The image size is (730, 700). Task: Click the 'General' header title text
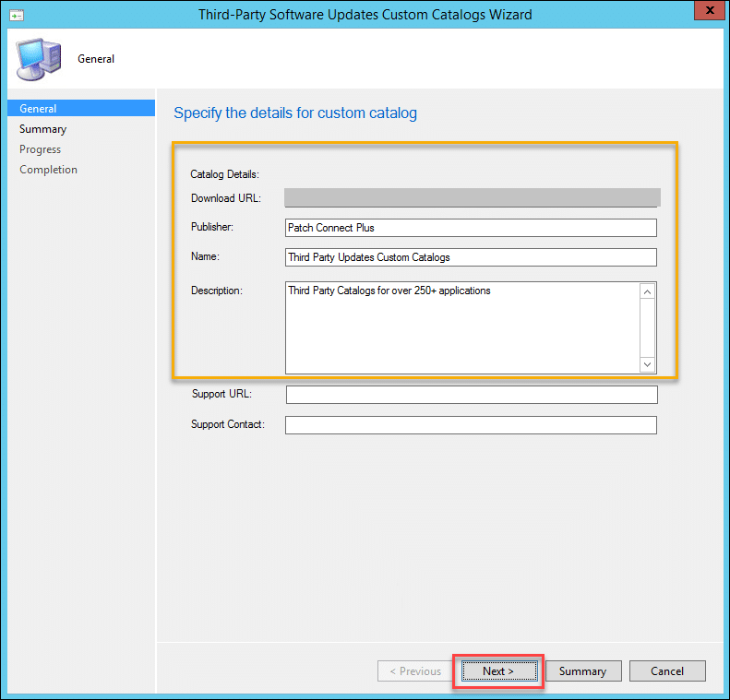coord(96,59)
